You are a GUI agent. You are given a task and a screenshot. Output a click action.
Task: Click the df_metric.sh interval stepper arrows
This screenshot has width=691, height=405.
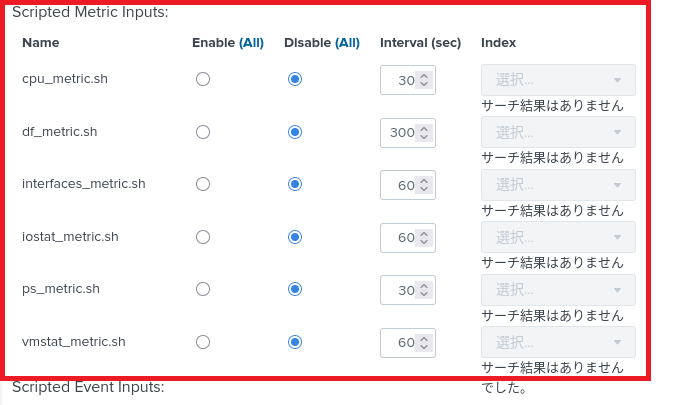coord(424,132)
